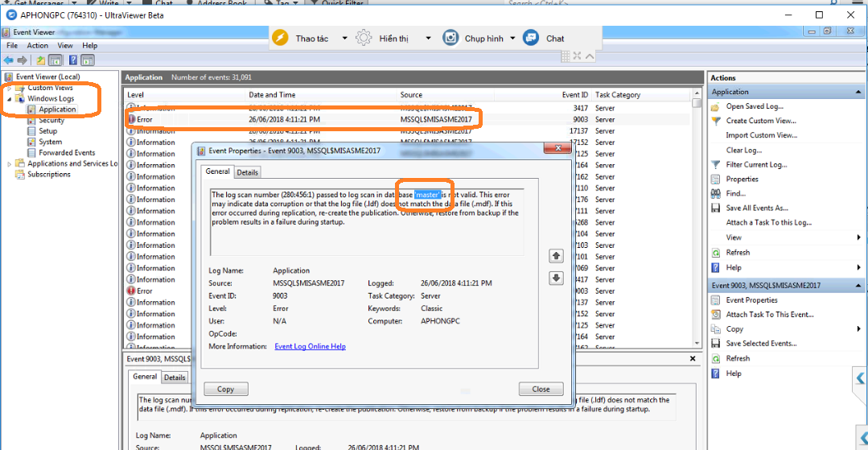
Task: Switch to the Details tab in the Event Properties dialog
Action: click(248, 172)
